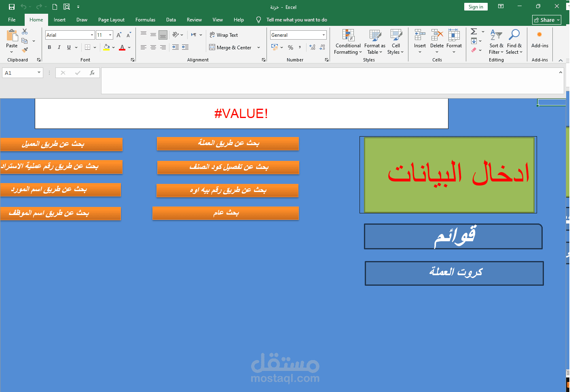The width and height of the screenshot is (571, 392).
Task: Click the Redo arrow icon
Action: pos(39,7)
